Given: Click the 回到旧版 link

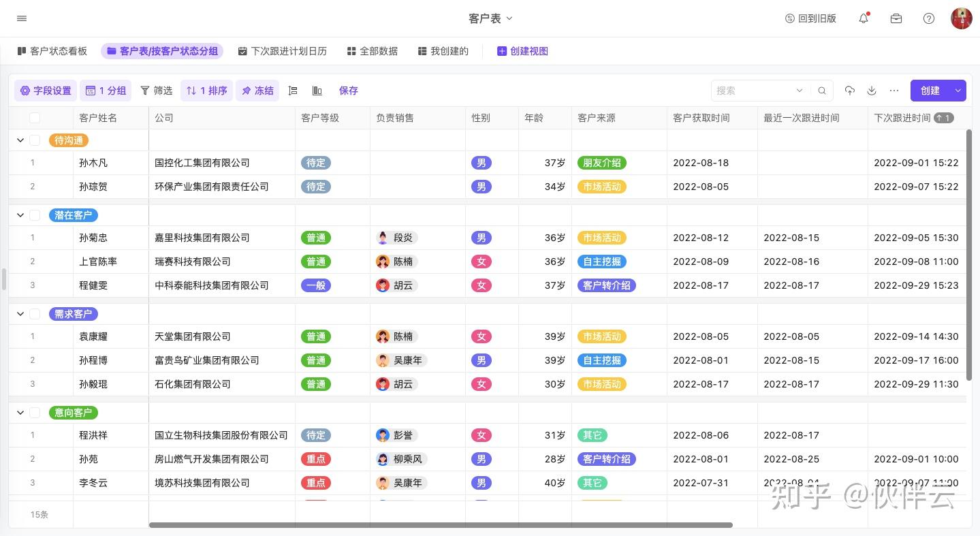Looking at the screenshot, I should pos(810,18).
